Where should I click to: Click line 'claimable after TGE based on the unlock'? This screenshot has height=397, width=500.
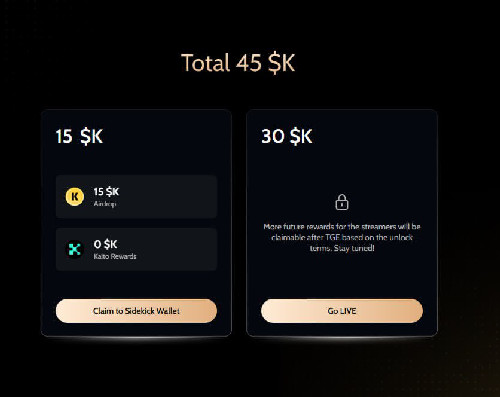click(342, 237)
